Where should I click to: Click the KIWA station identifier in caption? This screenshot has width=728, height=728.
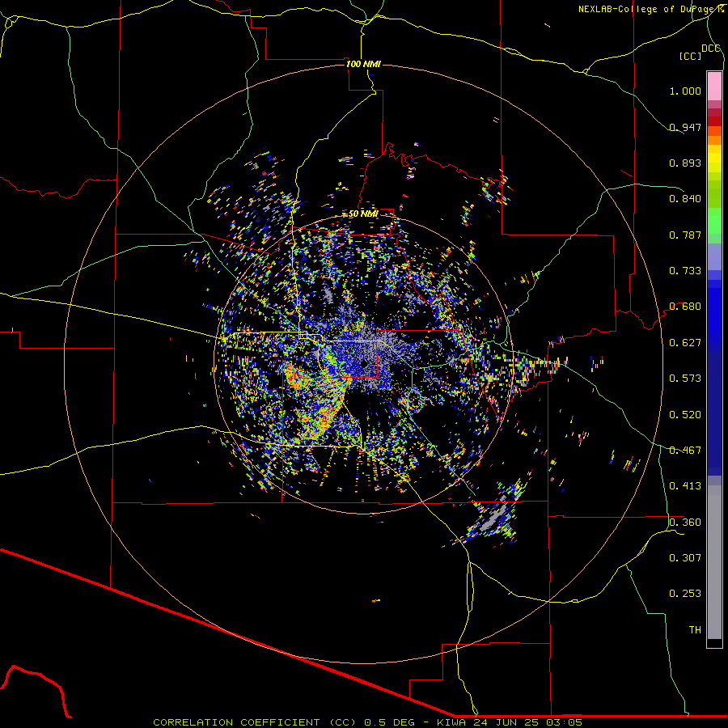pyautogui.click(x=453, y=722)
